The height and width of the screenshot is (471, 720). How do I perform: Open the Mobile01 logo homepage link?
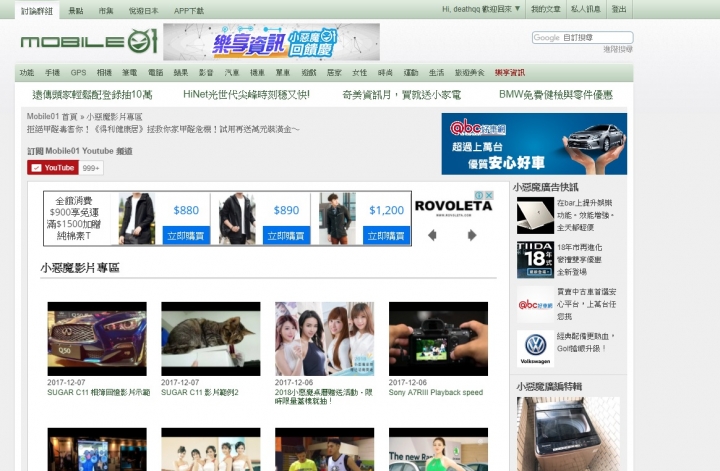tap(89, 41)
